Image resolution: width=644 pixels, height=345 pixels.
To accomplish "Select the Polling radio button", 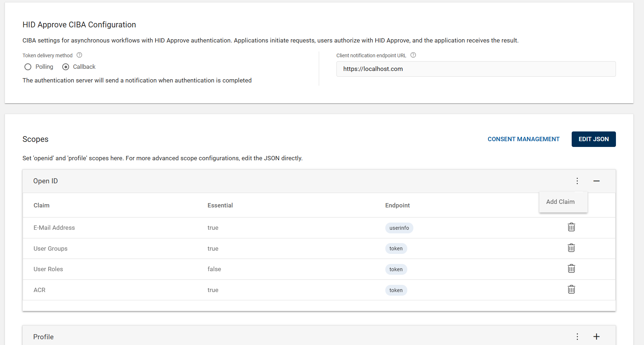I will point(28,67).
